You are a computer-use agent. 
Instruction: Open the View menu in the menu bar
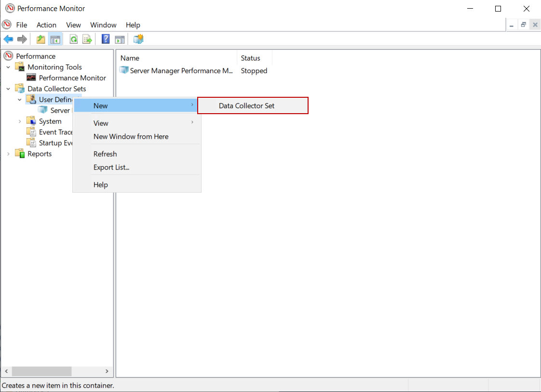(x=73, y=25)
